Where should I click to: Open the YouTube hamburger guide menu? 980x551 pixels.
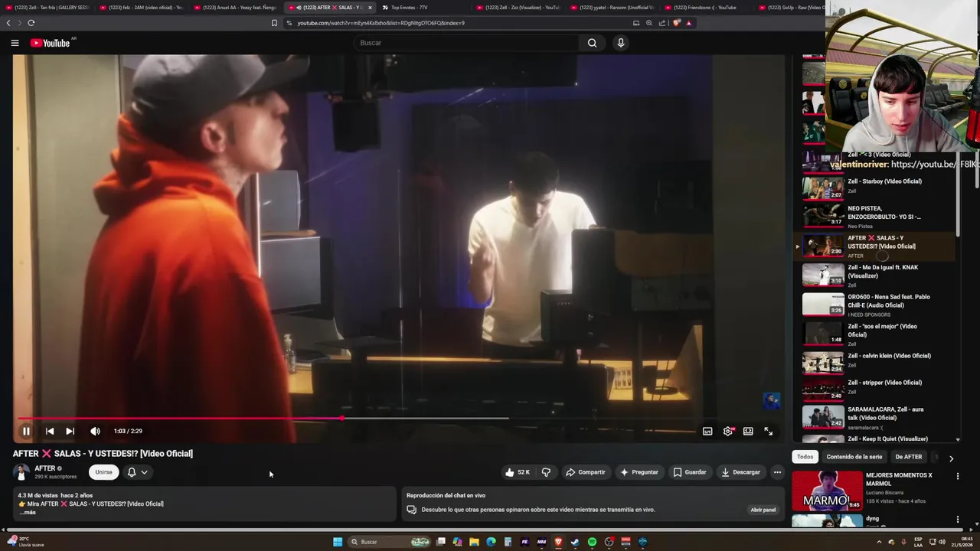[15, 43]
